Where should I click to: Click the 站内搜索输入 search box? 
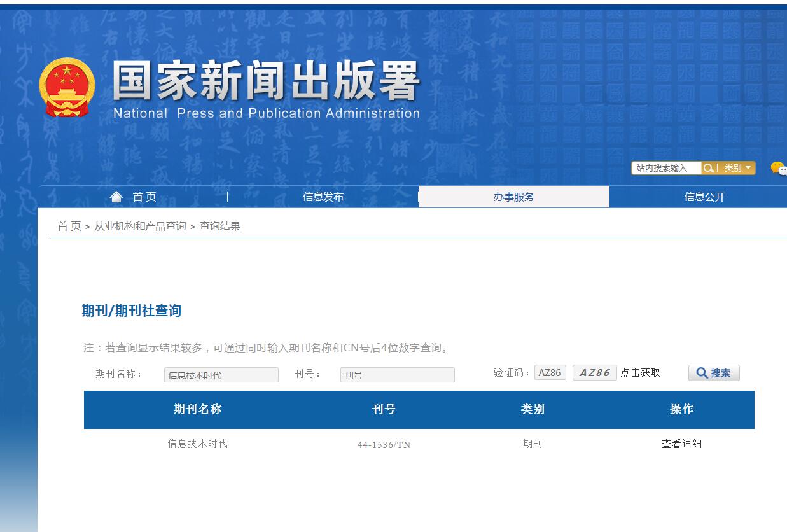point(665,168)
